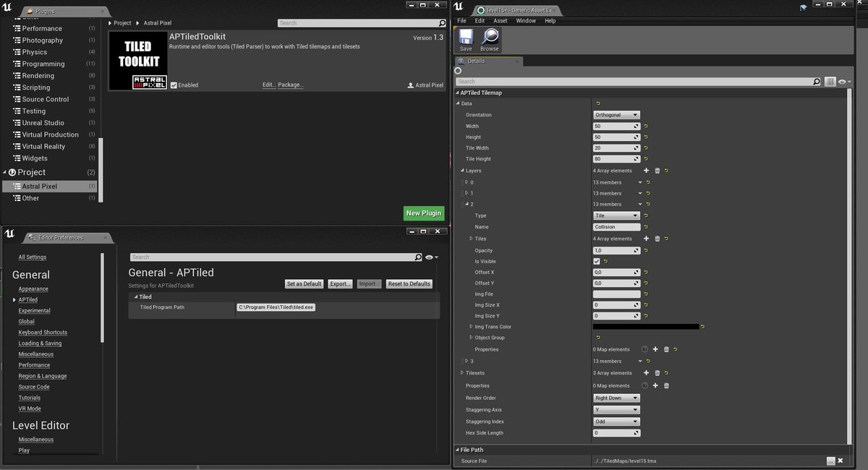
Task: Click the Opacity value field
Action: [x=616, y=250]
